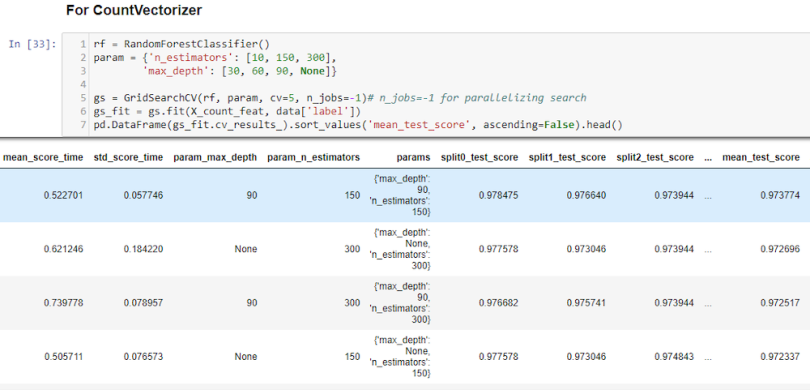
Task: Click the std_score_time value 0.076573
Action: [x=144, y=356]
